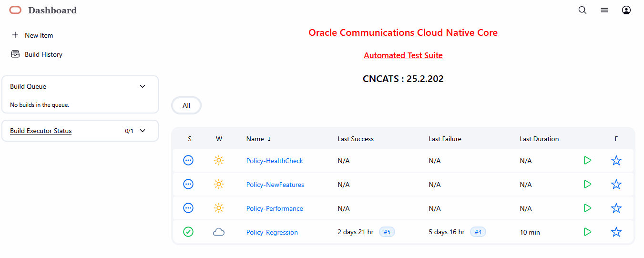The width and height of the screenshot is (644, 258).
Task: Collapse the Build Executor Status chevron
Action: point(142,131)
